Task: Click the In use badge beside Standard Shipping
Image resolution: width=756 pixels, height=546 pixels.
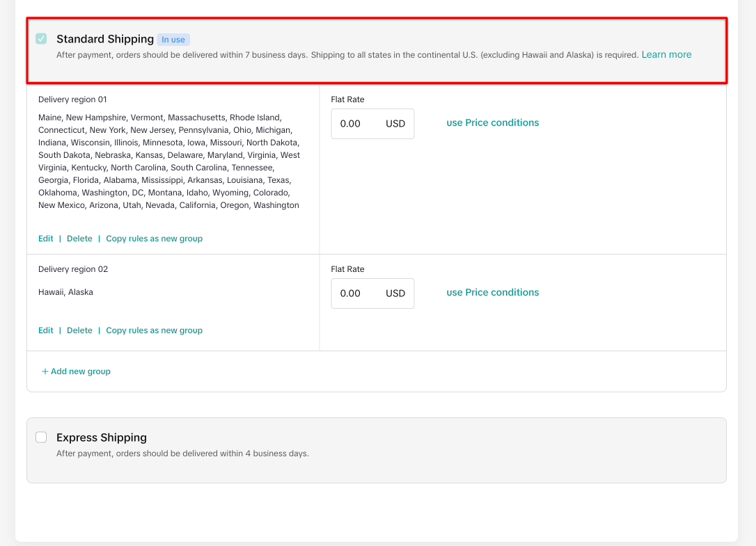Action: point(173,39)
